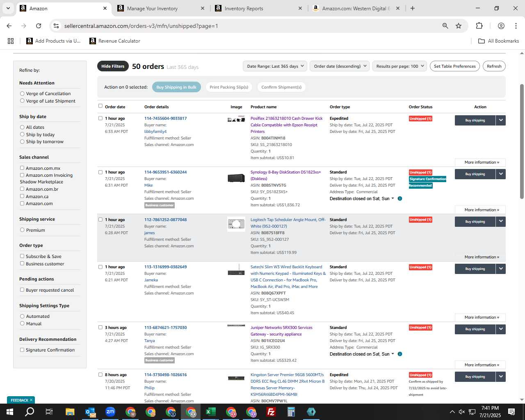
Task: Open the browser extensions puzzle icon
Action: pos(479,26)
